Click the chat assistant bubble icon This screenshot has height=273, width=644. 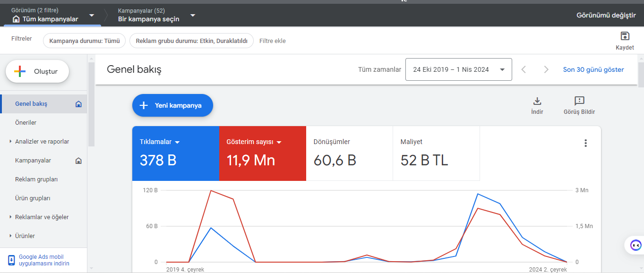(635, 245)
